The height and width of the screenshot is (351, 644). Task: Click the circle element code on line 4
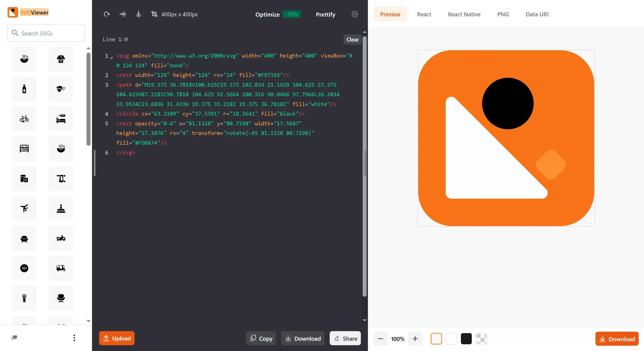[x=210, y=114]
